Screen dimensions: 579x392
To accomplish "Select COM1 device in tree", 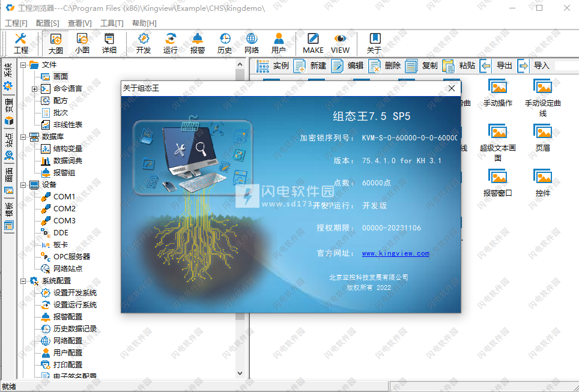I will tap(64, 197).
